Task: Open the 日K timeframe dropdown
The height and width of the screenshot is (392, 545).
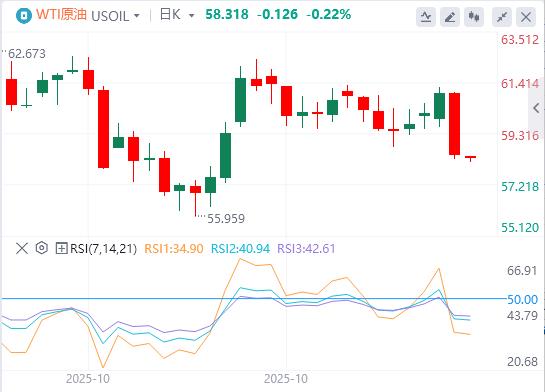Action: 177,15
